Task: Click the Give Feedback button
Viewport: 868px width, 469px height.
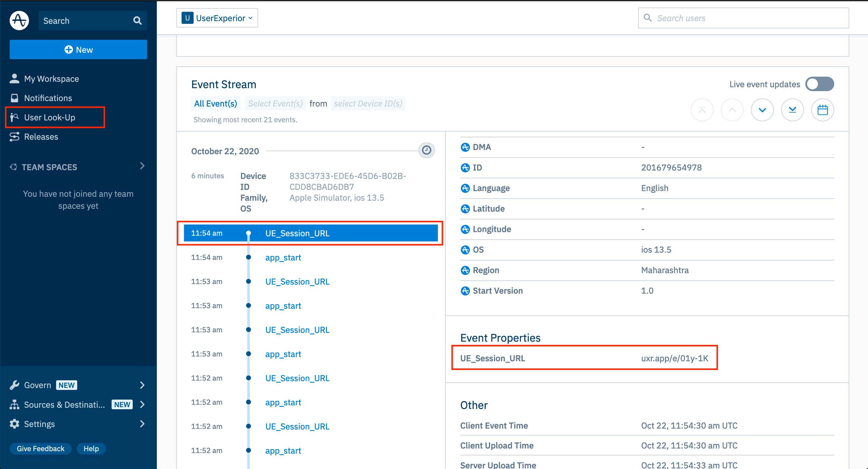Action: pyautogui.click(x=40, y=448)
